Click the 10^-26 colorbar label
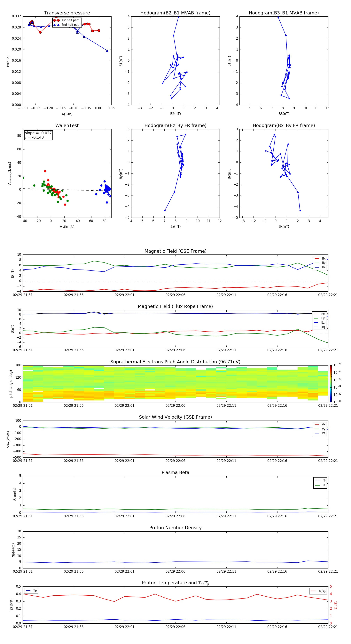Image resolution: width=351 pixels, height=644 pixels. tap(337, 365)
